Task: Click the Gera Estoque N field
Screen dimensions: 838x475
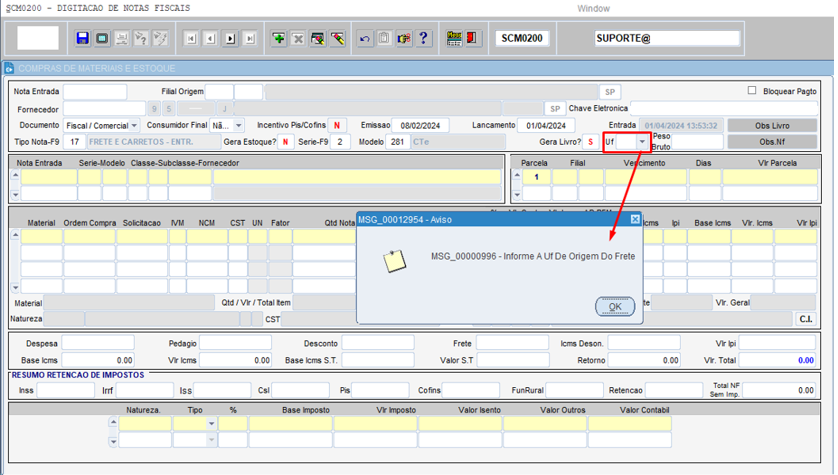Action: [285, 142]
